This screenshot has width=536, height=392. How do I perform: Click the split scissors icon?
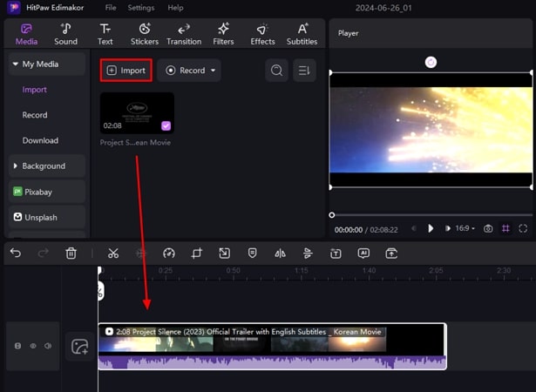[x=113, y=253]
